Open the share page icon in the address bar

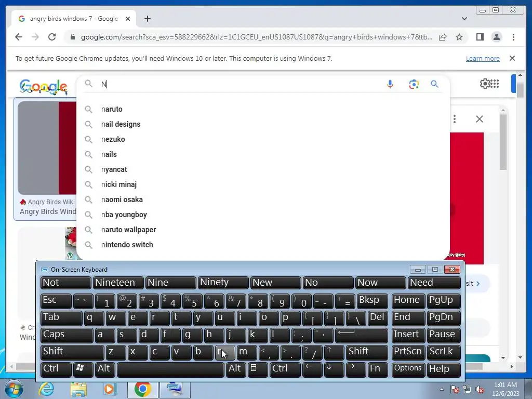(x=443, y=37)
